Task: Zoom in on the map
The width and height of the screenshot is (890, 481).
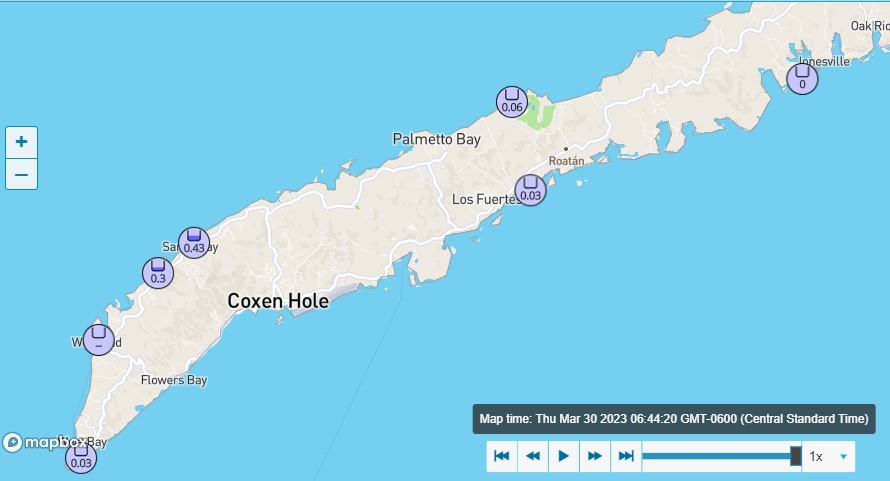Action: [21, 142]
